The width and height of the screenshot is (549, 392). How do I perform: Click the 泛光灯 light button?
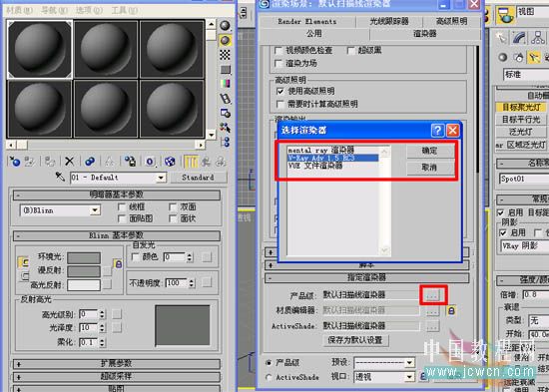(x=521, y=132)
